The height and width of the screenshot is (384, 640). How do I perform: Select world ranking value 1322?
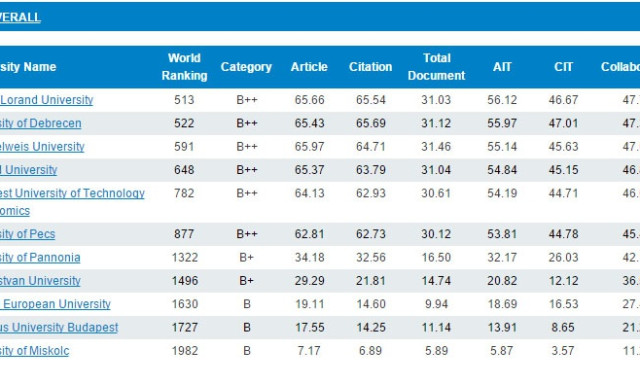tap(184, 257)
